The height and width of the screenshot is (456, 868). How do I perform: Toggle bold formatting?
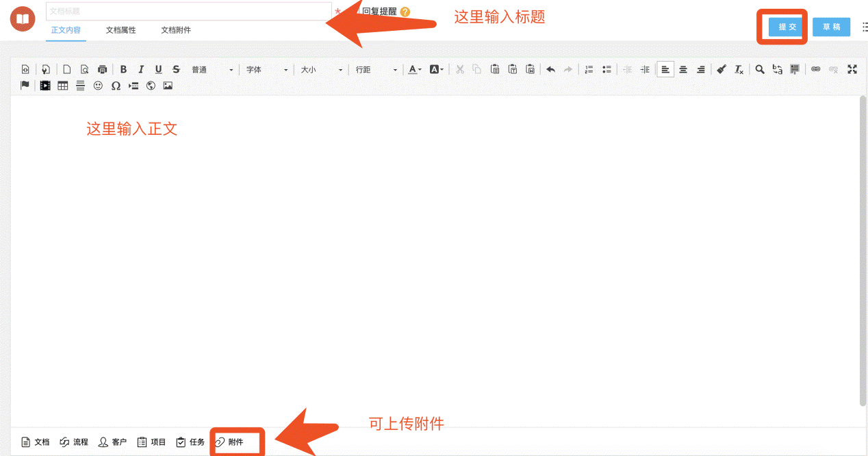(x=123, y=69)
